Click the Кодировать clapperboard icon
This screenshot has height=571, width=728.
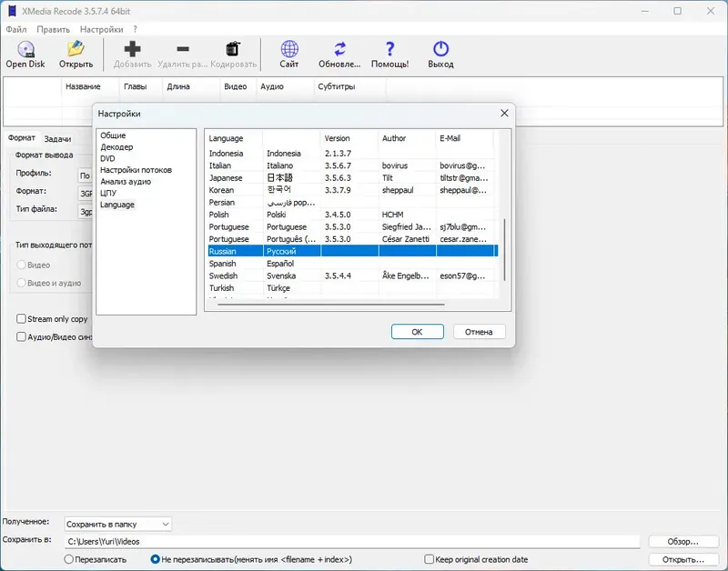pyautogui.click(x=233, y=49)
